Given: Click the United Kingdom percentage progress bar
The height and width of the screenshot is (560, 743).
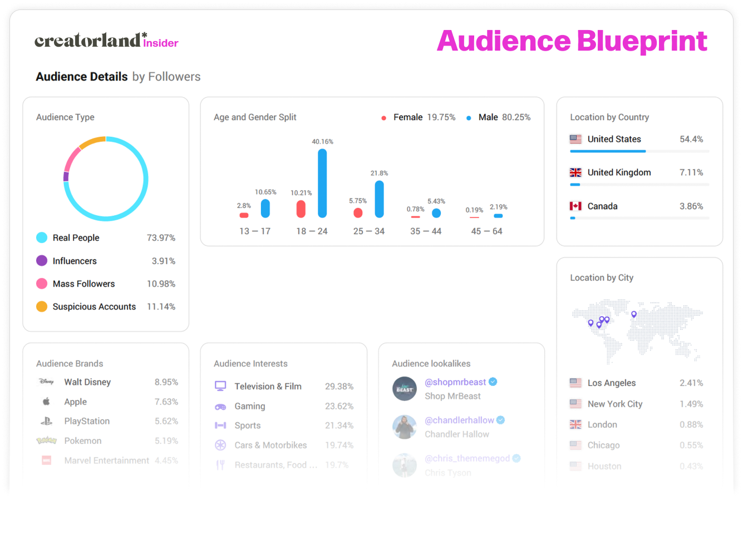Looking at the screenshot, I should point(639,185).
